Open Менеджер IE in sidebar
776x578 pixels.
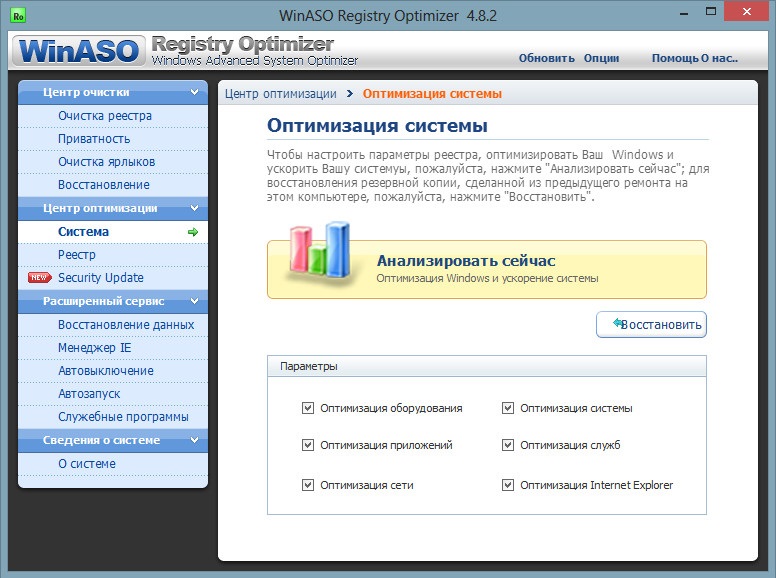(113, 348)
